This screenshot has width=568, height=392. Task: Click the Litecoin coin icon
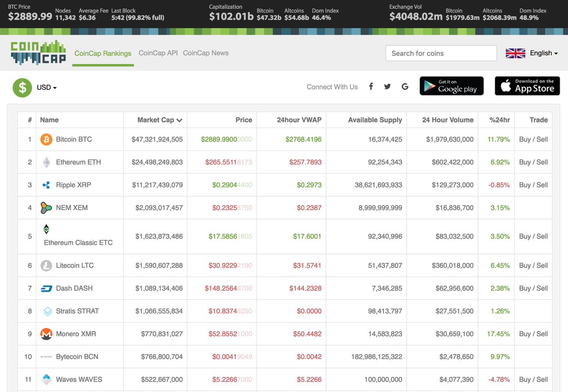[46, 265]
